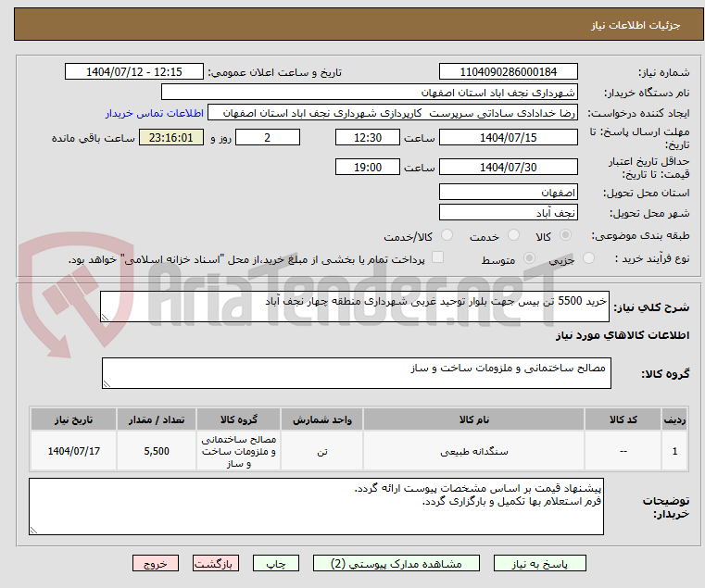705x588 pixels.
Task: Click the announcement date field 1404/07/12 - 12:15
Action: [x=134, y=72]
